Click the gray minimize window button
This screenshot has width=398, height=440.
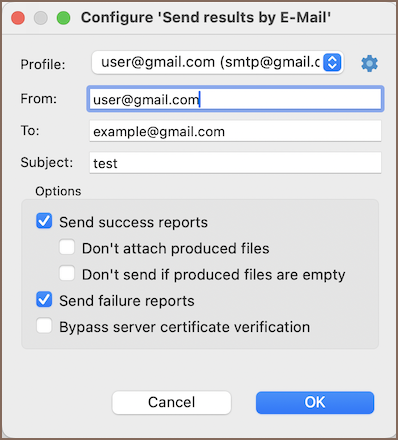tap(41, 18)
